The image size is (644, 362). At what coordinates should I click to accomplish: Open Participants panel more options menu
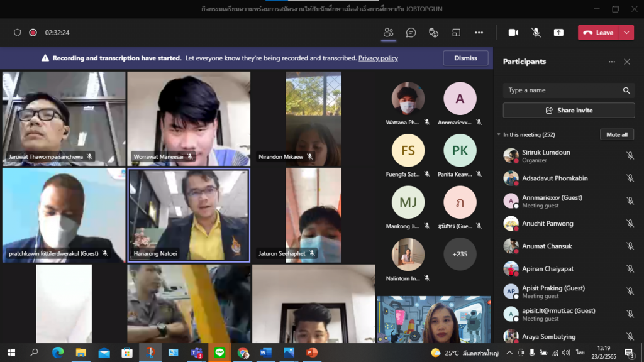click(x=611, y=62)
